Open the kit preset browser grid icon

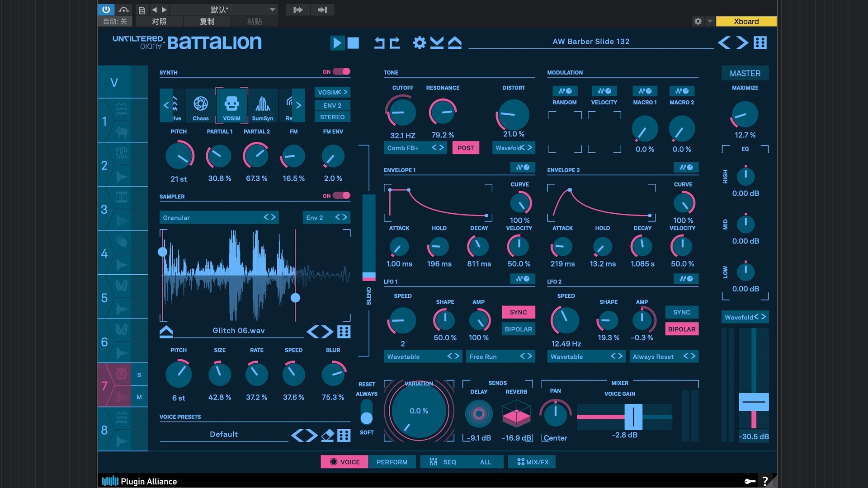[760, 42]
